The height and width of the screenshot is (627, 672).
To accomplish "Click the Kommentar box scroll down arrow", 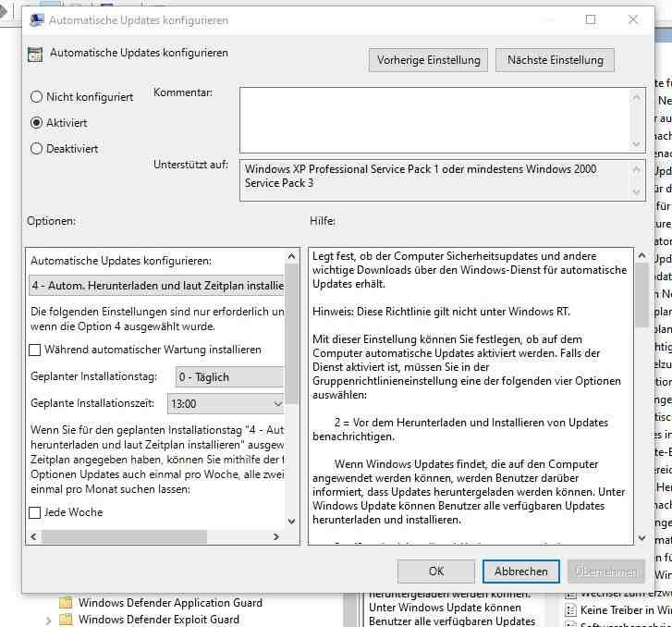I will coord(637,144).
